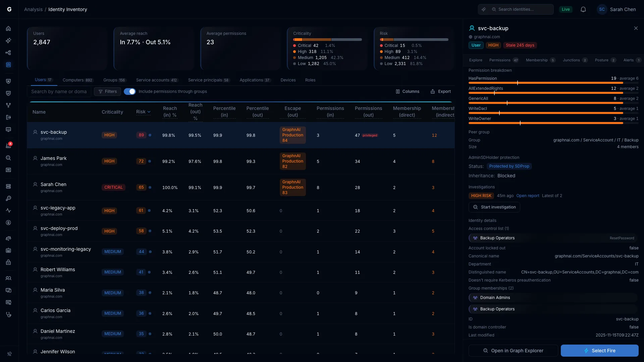Toggle the Live status indicator

(x=566, y=9)
